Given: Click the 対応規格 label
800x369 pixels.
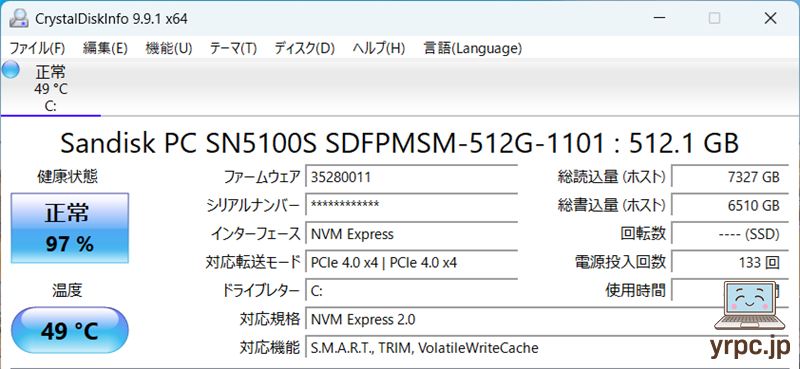Looking at the screenshot, I should tap(270, 320).
